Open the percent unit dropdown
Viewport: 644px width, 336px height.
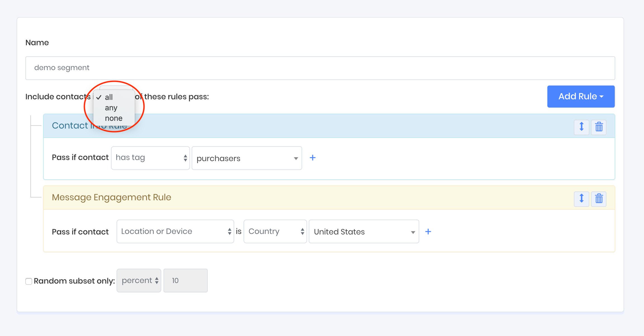[x=139, y=280]
